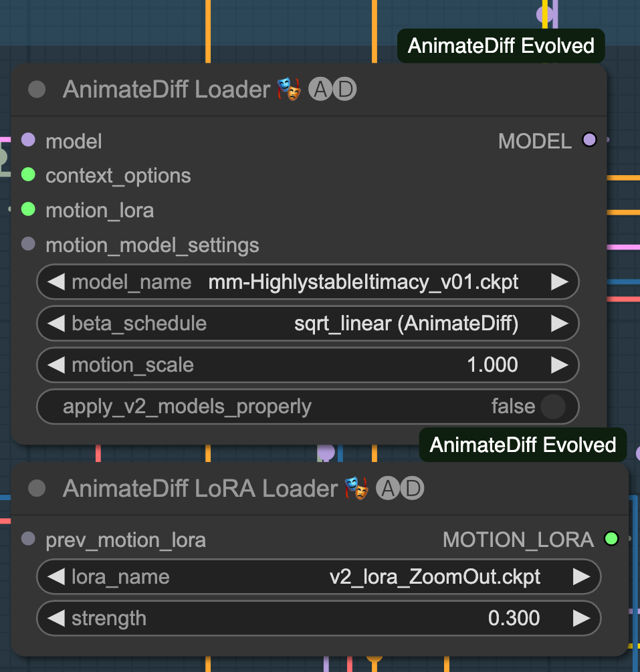Click the green context_options input dot

pos(28,175)
